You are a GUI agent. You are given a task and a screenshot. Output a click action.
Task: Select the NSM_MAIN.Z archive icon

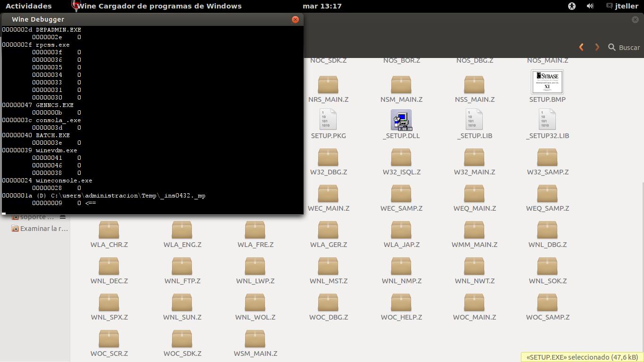coord(401,85)
